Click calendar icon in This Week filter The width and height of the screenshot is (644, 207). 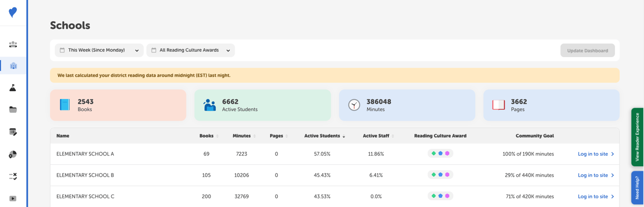tap(62, 50)
